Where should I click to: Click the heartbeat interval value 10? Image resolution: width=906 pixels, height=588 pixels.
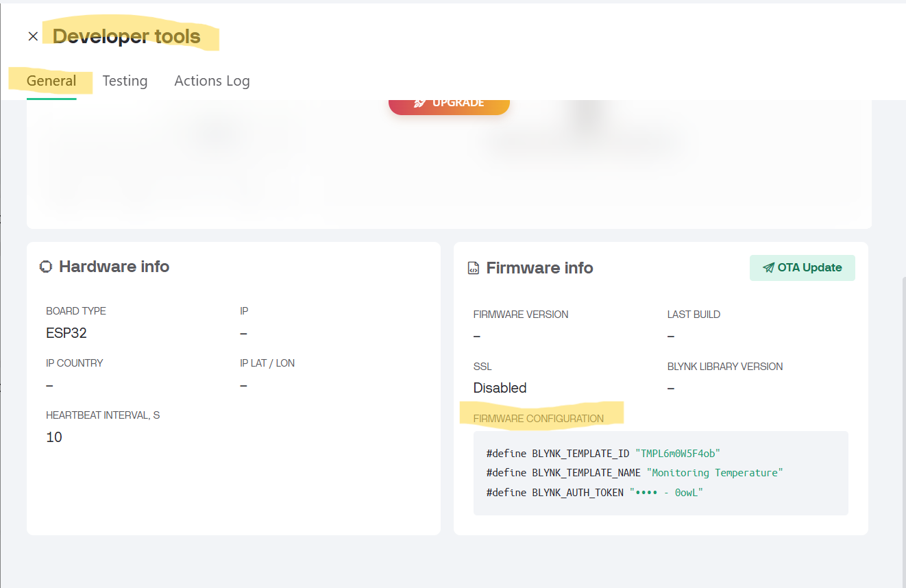[x=54, y=437]
